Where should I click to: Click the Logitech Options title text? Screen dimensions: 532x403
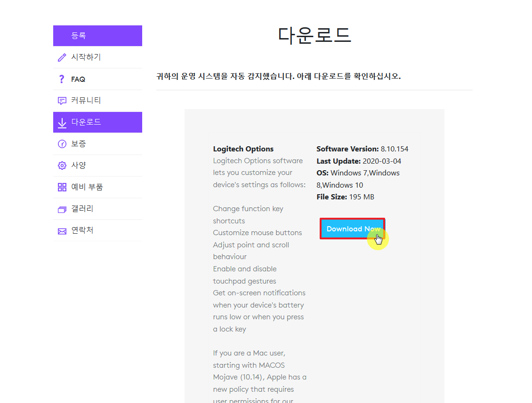pyautogui.click(x=243, y=149)
